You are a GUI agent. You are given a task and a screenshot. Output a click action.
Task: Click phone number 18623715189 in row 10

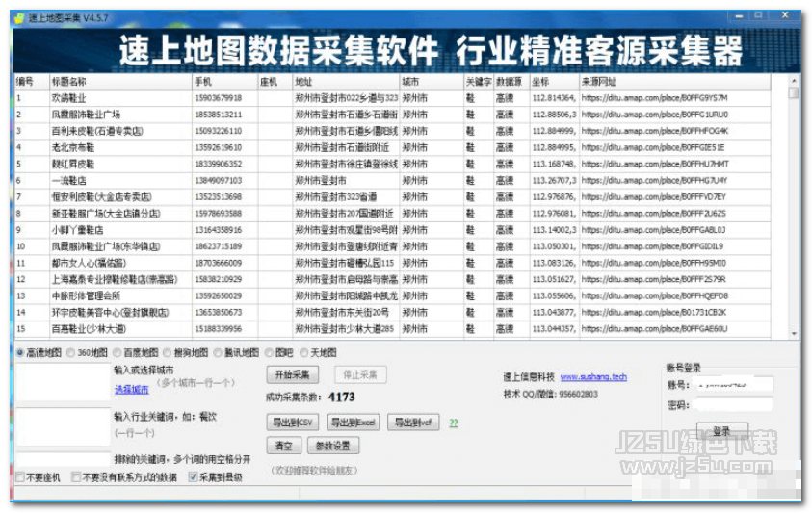[218, 246]
